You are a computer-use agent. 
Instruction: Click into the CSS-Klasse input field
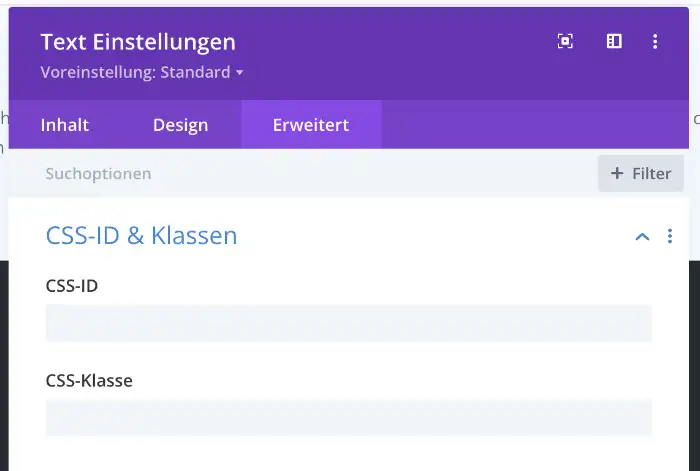click(x=349, y=417)
